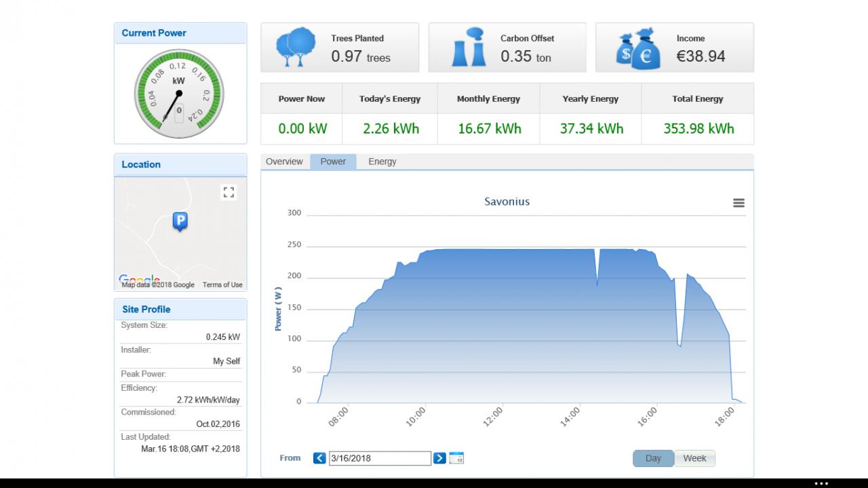Click the Location panel header
This screenshot has height=488, width=868.
180,165
